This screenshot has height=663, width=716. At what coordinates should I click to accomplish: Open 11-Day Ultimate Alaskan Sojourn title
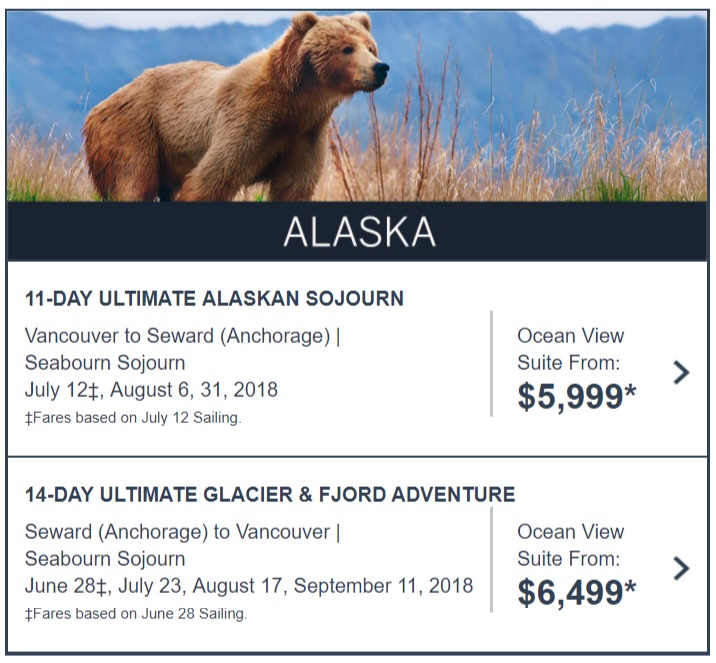click(214, 299)
